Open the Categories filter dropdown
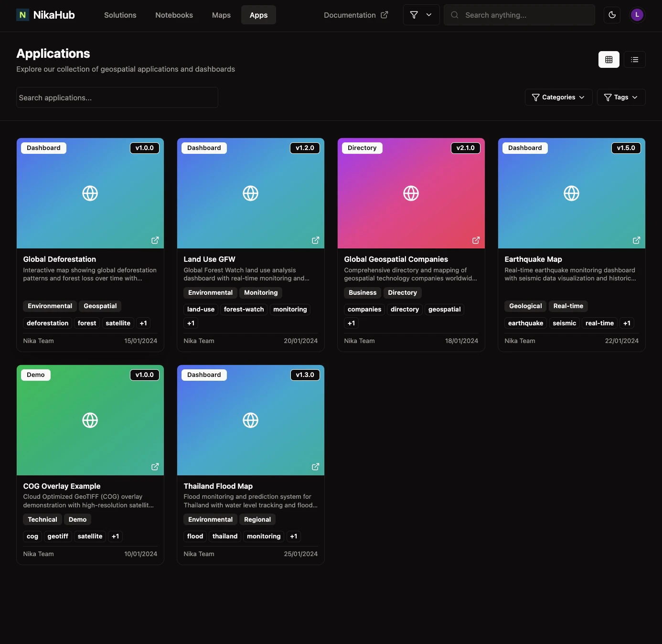This screenshot has height=644, width=662. pyautogui.click(x=558, y=97)
